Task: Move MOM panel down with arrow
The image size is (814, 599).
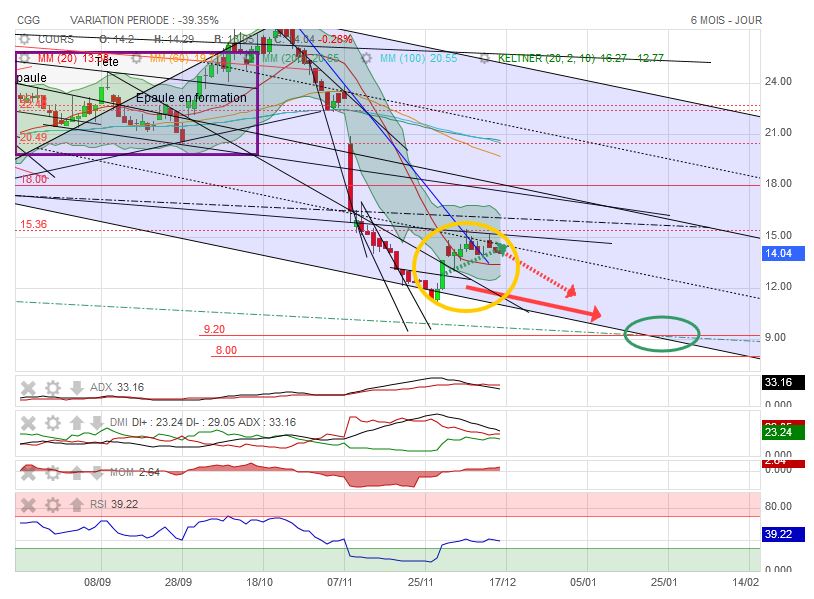Action: pyautogui.click(x=97, y=473)
